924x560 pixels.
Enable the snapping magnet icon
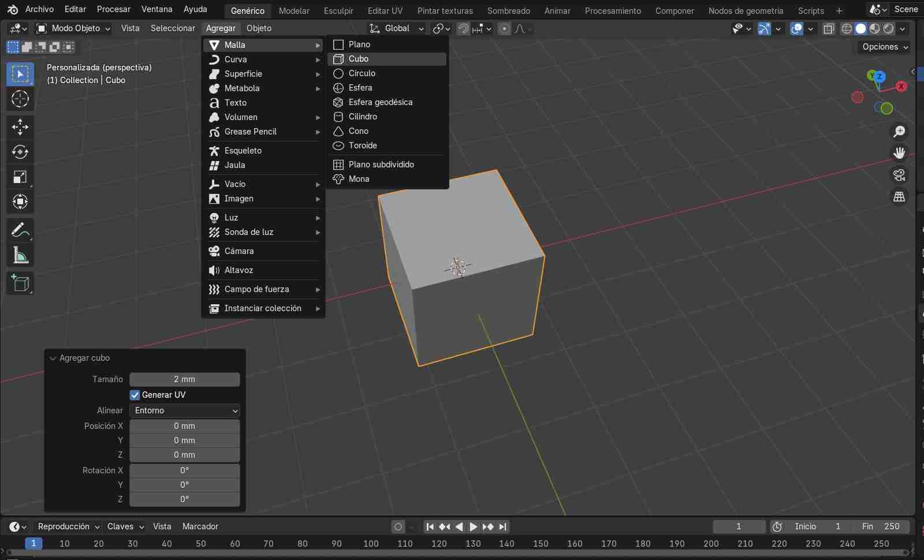tap(463, 28)
